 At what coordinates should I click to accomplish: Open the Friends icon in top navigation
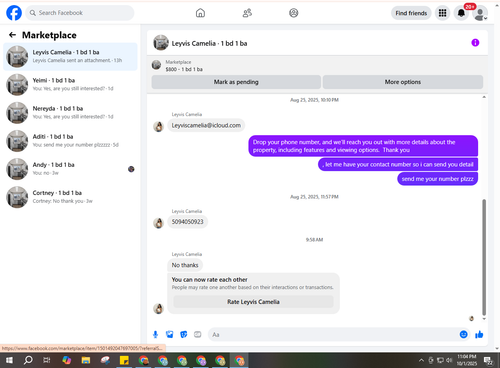(x=247, y=13)
